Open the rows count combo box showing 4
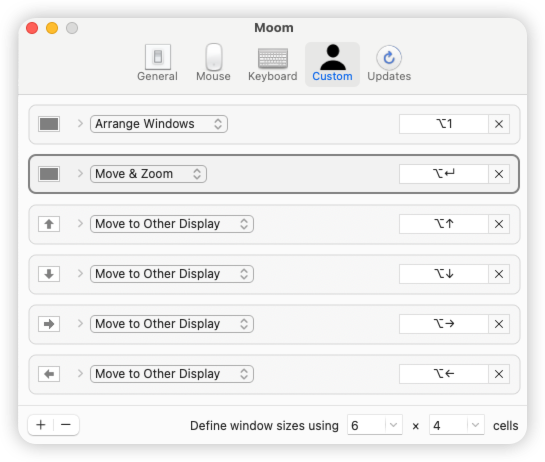 click(457, 425)
